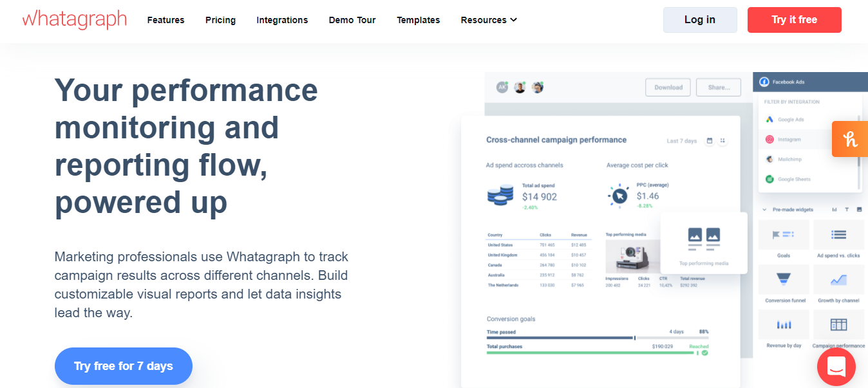Click the Australia table row

538,275
